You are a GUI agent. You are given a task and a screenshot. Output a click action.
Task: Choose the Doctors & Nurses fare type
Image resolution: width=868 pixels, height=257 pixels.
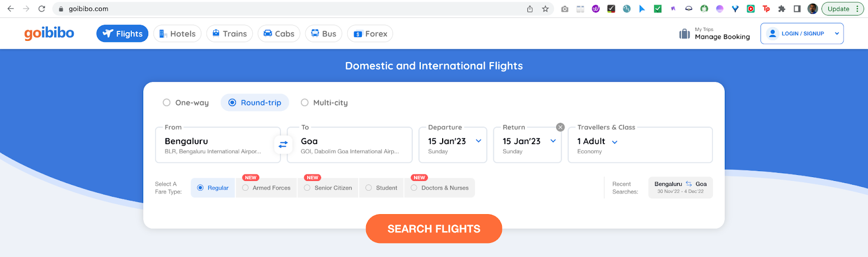point(439,188)
